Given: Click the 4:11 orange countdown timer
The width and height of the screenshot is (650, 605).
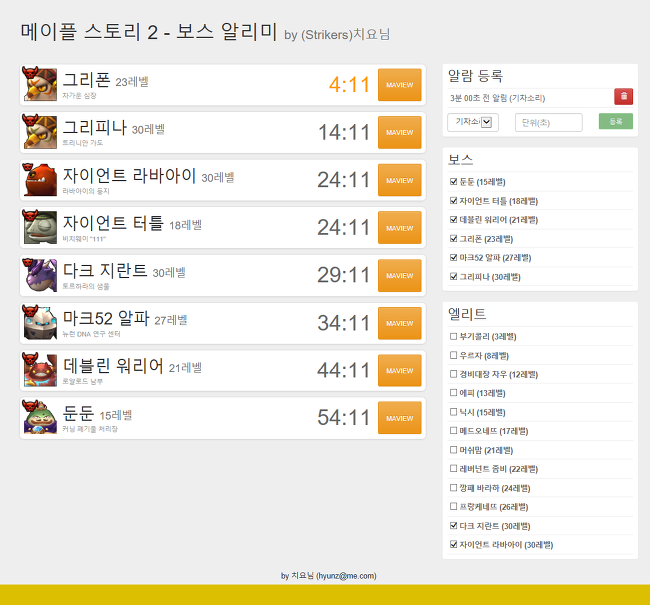Looking at the screenshot, I should pyautogui.click(x=349, y=85).
